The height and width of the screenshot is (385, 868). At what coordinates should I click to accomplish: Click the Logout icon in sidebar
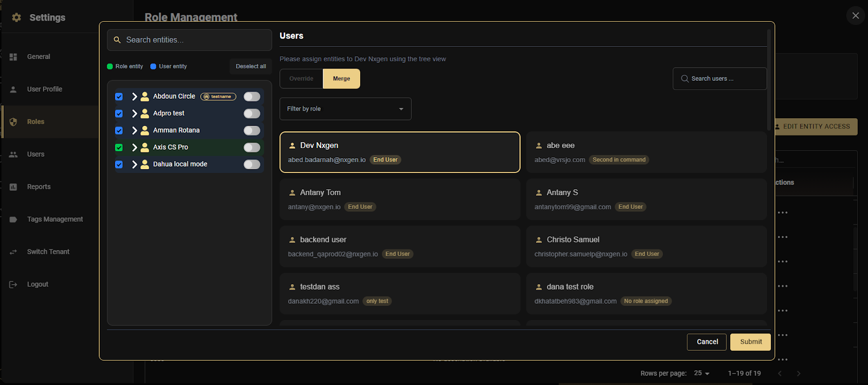(14, 285)
